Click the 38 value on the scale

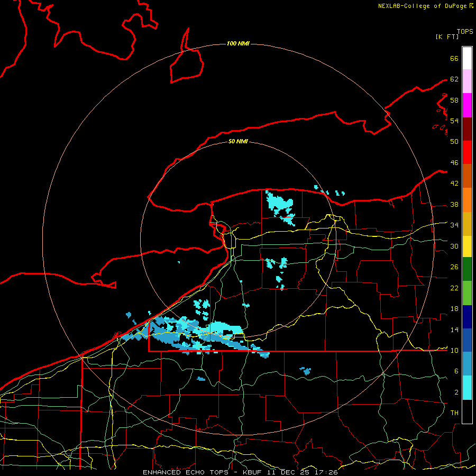(454, 204)
